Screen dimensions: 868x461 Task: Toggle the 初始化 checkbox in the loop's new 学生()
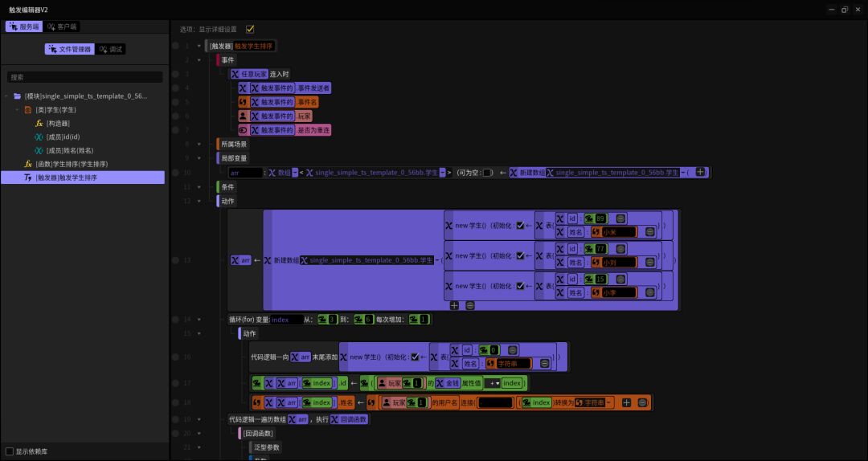(x=415, y=357)
